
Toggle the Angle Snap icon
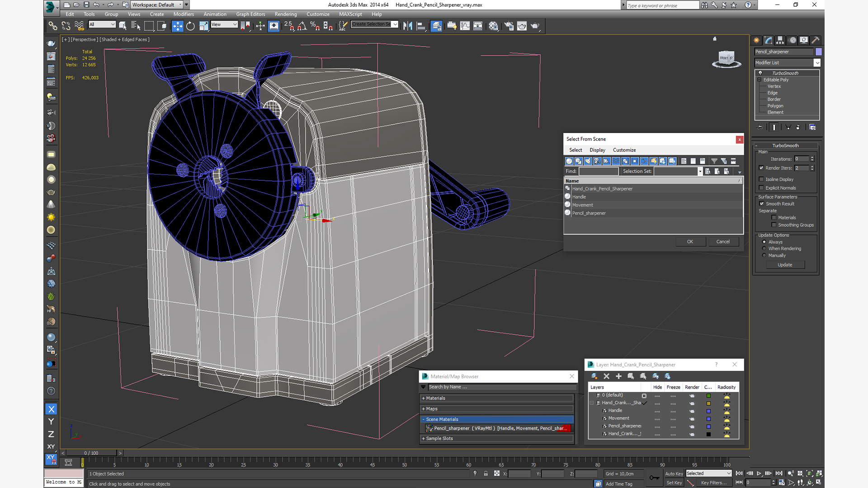click(x=302, y=26)
